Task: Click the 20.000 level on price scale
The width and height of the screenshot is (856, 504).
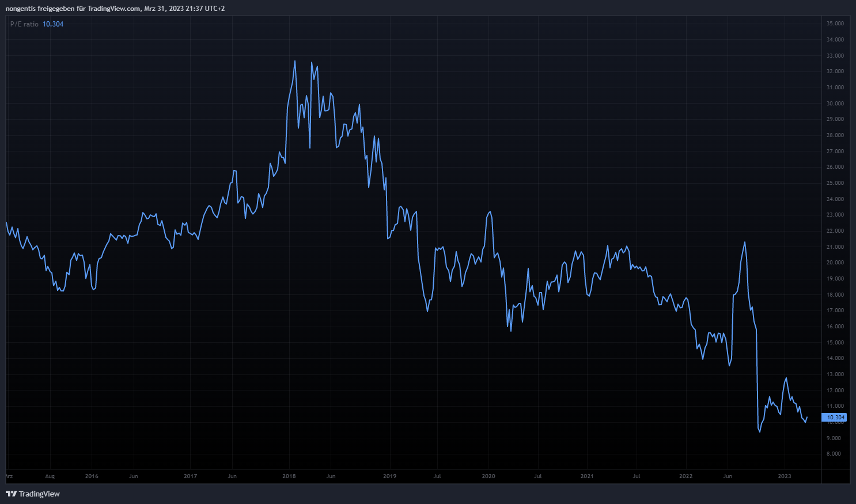Action: [x=835, y=263]
